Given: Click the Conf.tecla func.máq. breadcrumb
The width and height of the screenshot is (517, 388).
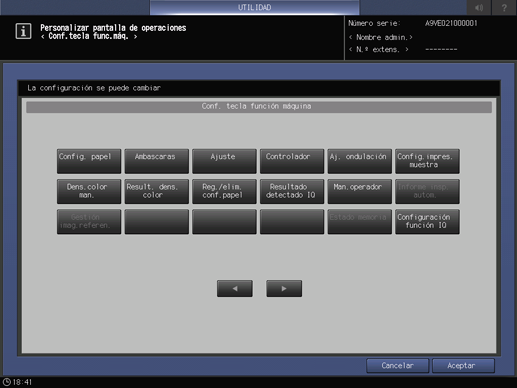Looking at the screenshot, I should point(89,36).
